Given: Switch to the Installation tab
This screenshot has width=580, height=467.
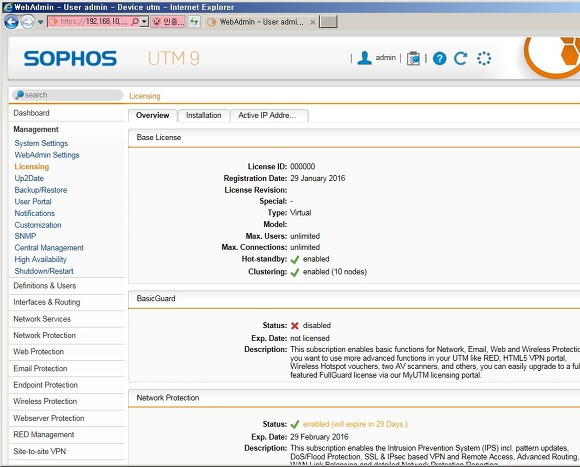Looking at the screenshot, I should (x=203, y=115).
